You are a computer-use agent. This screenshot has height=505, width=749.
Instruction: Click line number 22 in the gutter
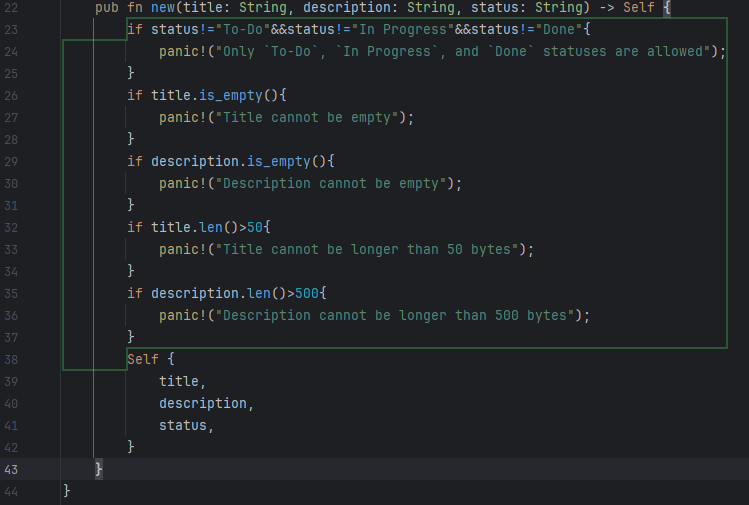pyautogui.click(x=11, y=8)
